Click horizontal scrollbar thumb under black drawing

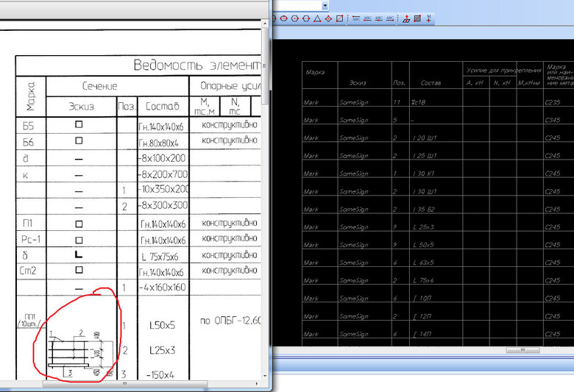click(522, 350)
